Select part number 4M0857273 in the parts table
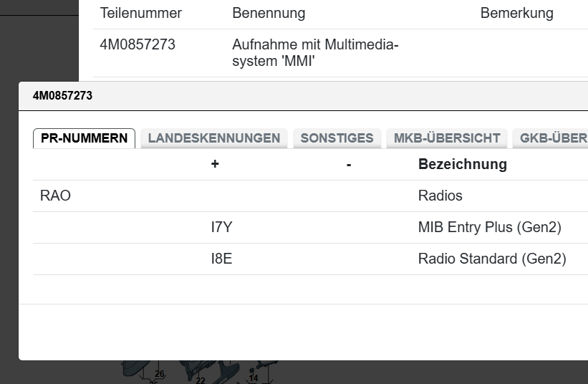 (x=138, y=45)
